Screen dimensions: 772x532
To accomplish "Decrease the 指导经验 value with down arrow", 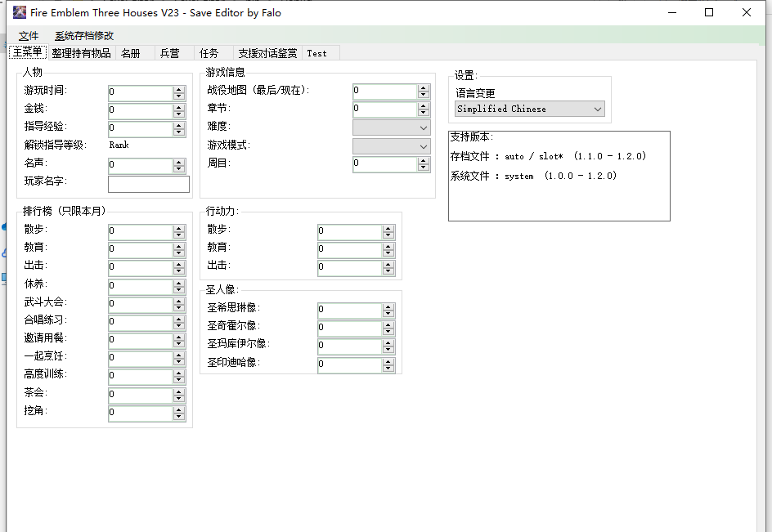I will [179, 132].
